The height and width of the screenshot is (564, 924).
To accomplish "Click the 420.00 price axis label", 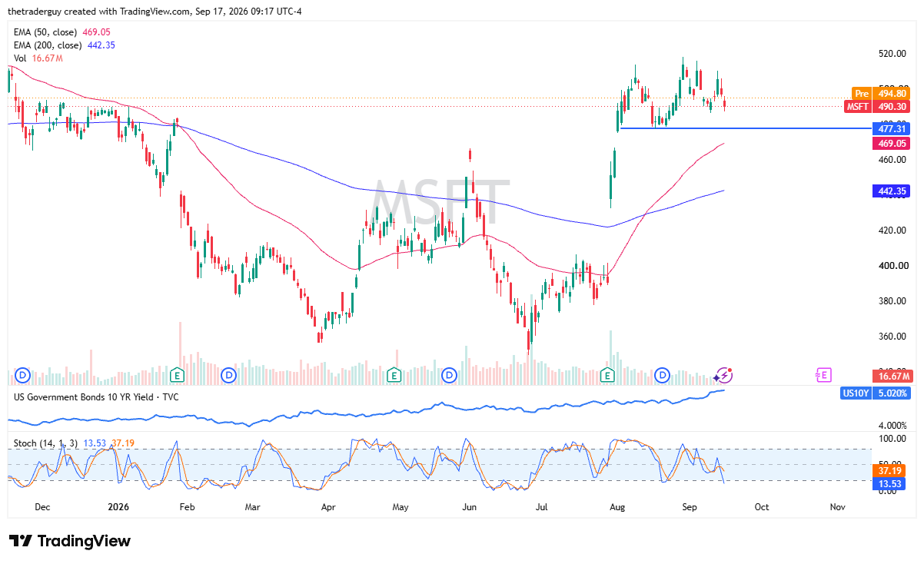I will [894, 231].
